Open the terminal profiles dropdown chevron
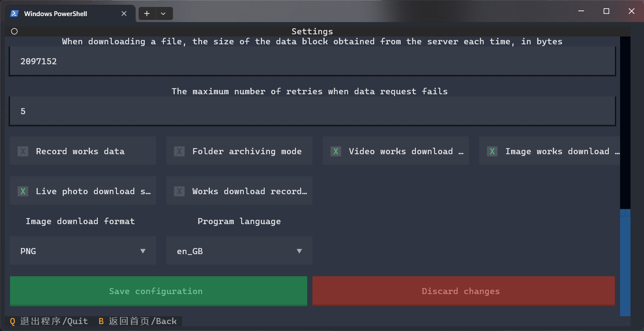Image resolution: width=644 pixels, height=331 pixels. (163, 13)
